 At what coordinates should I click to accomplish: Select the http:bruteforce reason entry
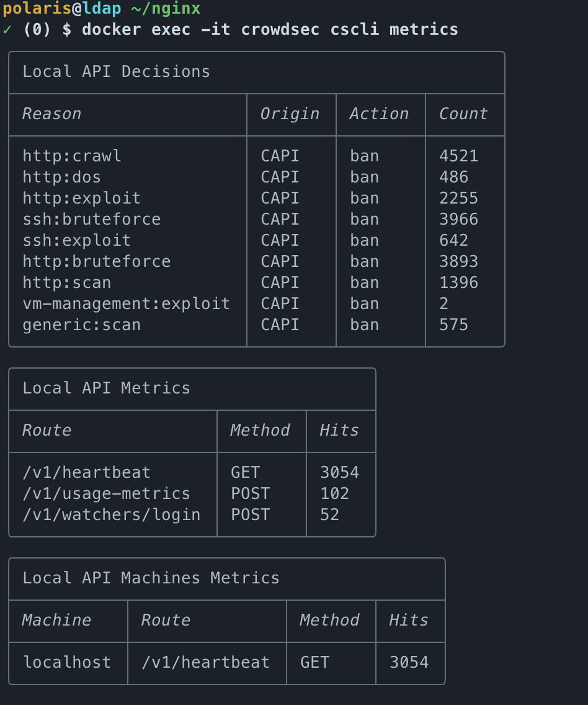point(97,262)
